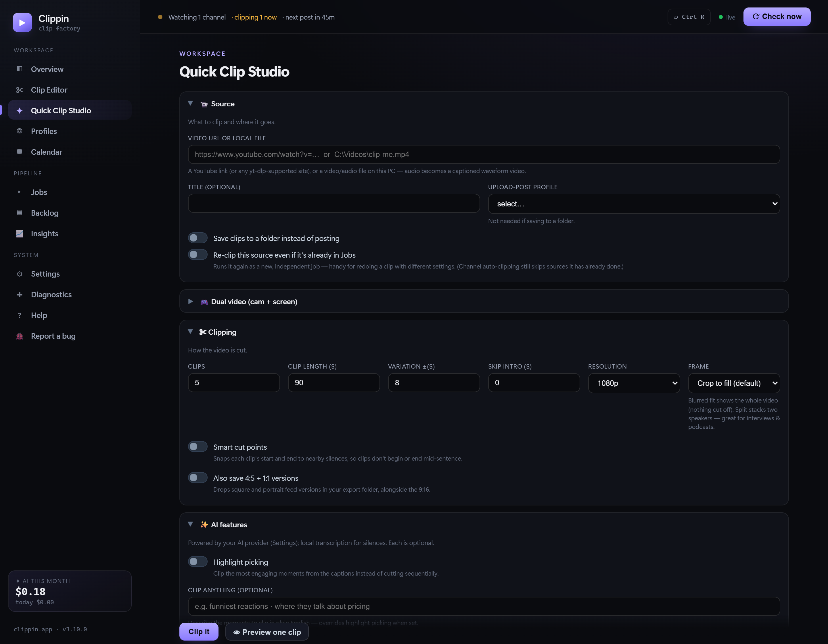Click the Profiles circle icon

pos(19,131)
